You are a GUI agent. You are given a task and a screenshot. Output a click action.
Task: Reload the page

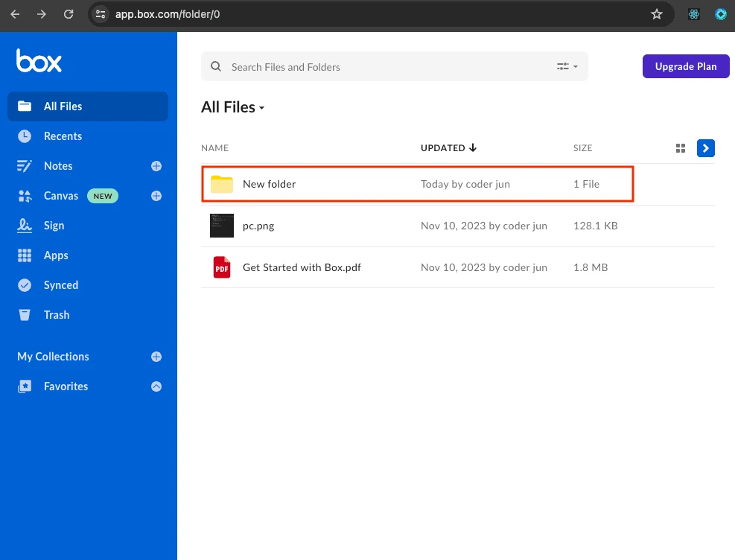pos(69,14)
